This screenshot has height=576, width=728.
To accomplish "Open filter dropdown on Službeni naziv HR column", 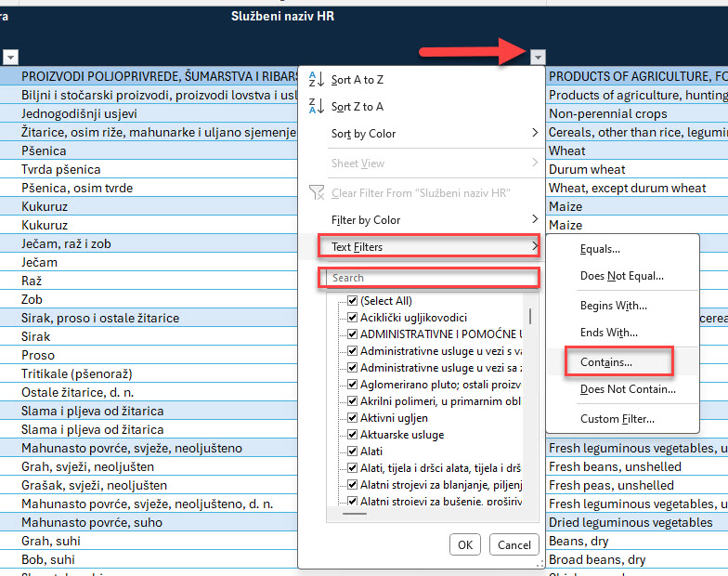I will tap(537, 57).
